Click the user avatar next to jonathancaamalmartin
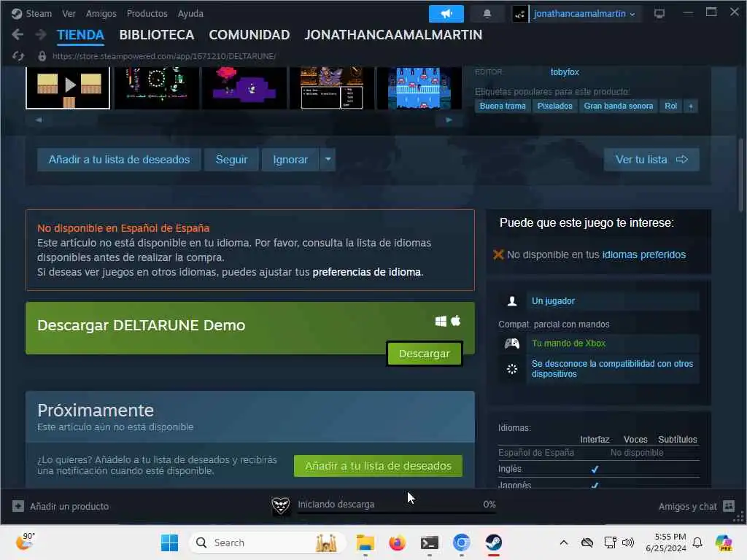The width and height of the screenshot is (747, 560). click(x=519, y=14)
